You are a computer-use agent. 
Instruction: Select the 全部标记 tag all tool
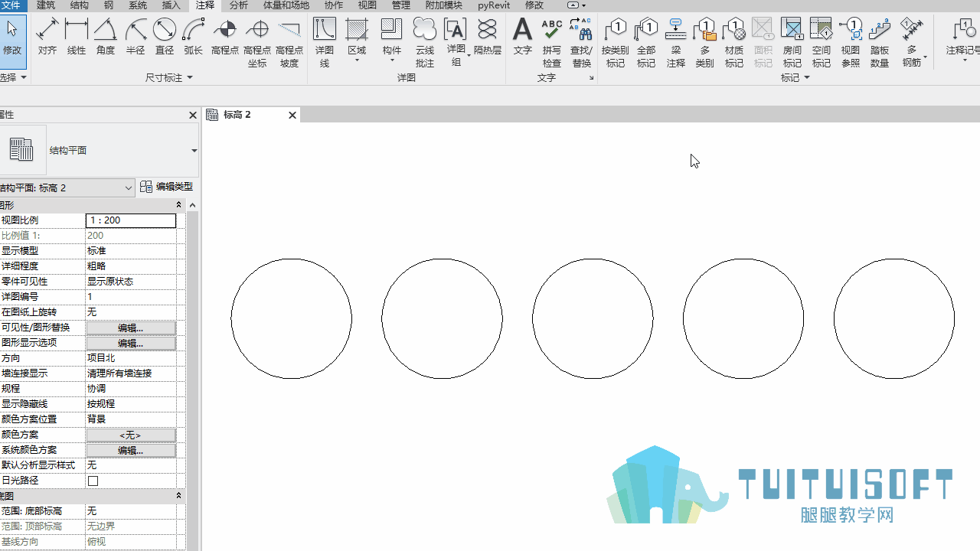point(646,43)
